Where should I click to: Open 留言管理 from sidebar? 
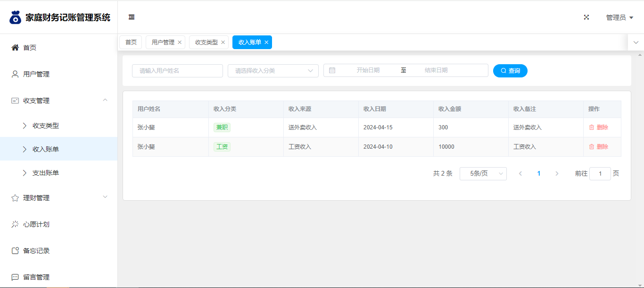point(36,277)
